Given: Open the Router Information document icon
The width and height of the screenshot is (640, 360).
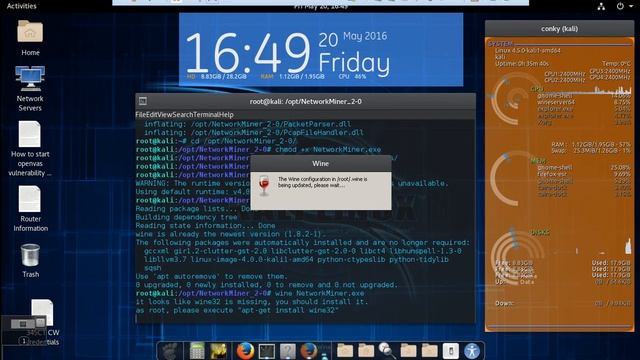Looking at the screenshot, I should pyautogui.click(x=30, y=199).
